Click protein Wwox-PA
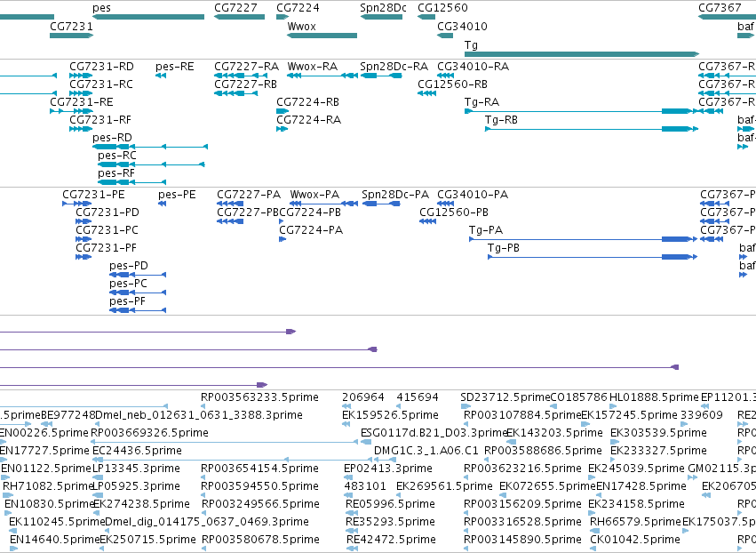 coord(314,195)
